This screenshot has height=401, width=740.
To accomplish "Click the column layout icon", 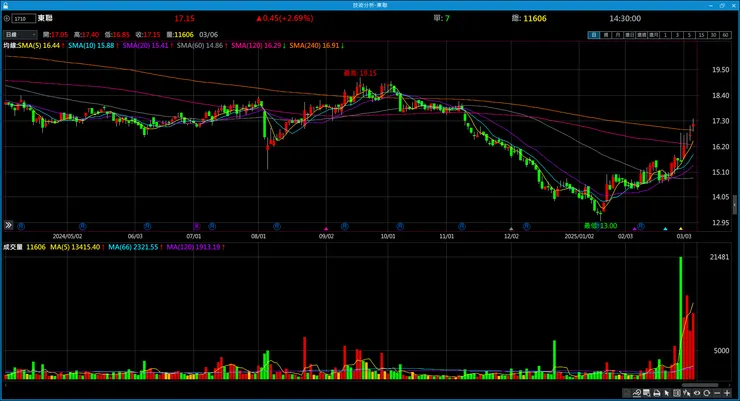I will 677,393.
